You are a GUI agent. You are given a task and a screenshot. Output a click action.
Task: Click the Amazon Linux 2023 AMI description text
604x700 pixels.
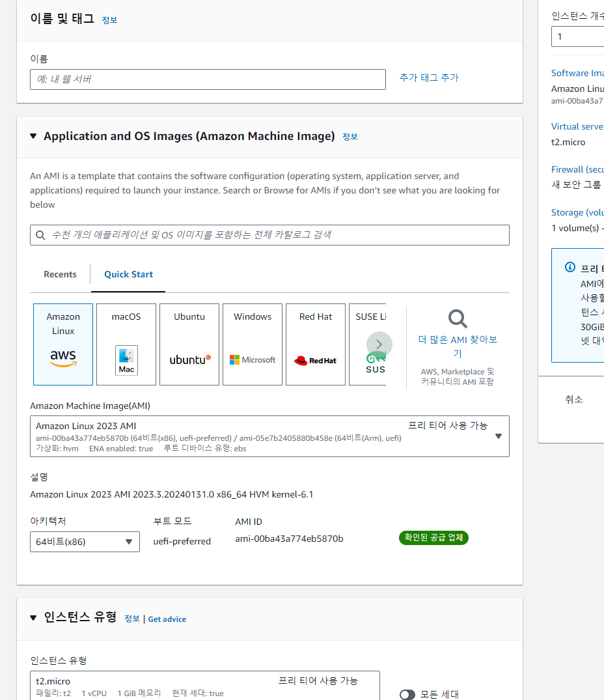click(172, 495)
